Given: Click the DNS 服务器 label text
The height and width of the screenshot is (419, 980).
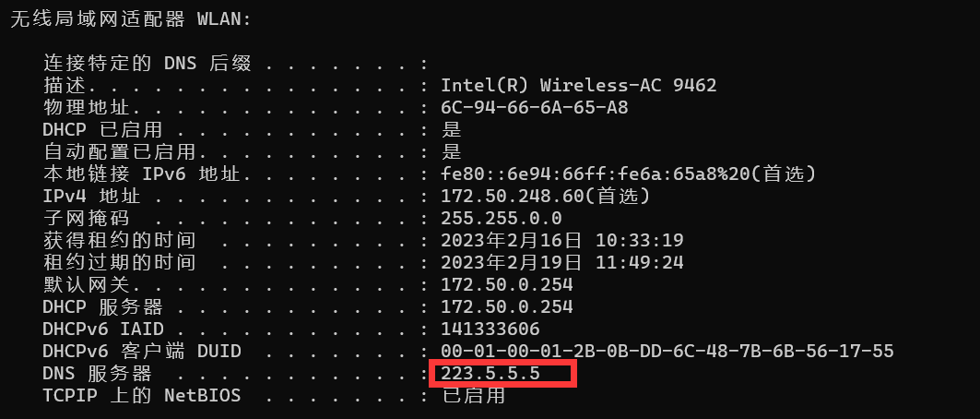Looking at the screenshot, I should pos(98,374).
